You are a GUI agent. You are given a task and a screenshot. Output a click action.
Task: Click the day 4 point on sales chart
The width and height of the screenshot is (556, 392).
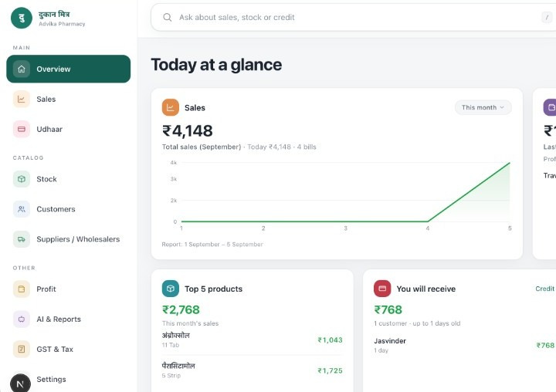(x=428, y=221)
